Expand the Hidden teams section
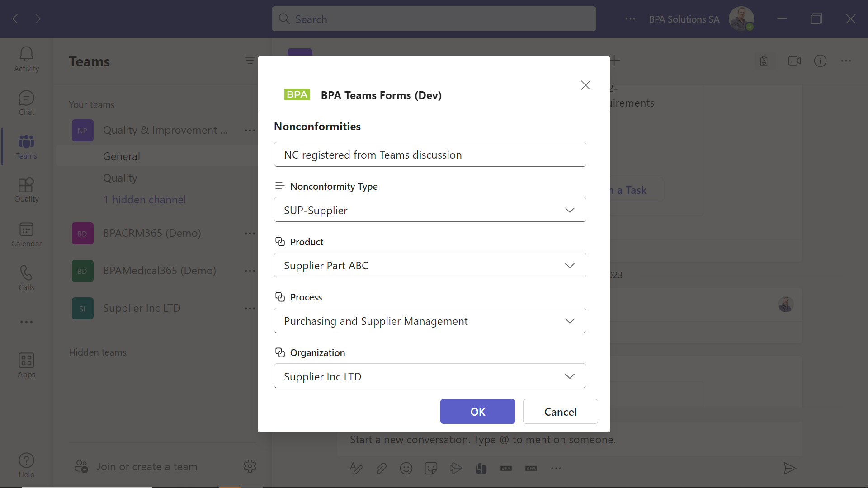The height and width of the screenshot is (488, 868). [x=98, y=352]
